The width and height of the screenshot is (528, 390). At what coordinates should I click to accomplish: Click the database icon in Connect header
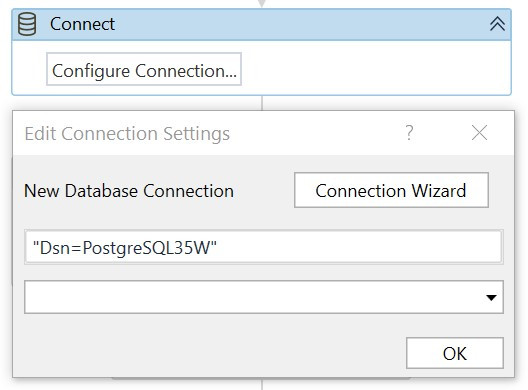coord(27,24)
